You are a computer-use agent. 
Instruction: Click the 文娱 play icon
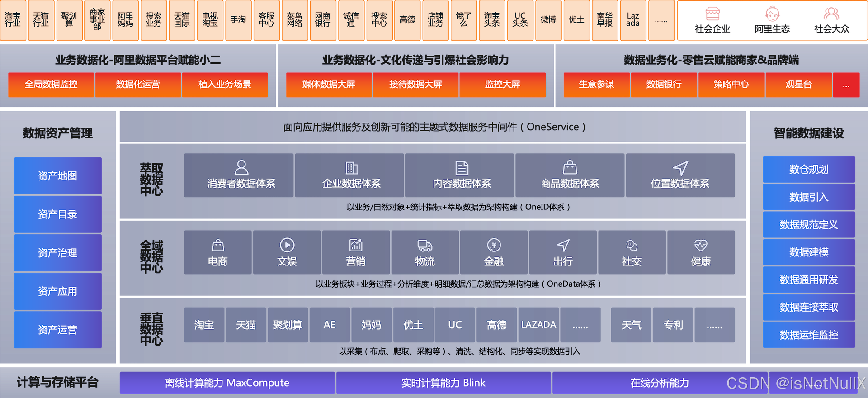pyautogui.click(x=287, y=245)
